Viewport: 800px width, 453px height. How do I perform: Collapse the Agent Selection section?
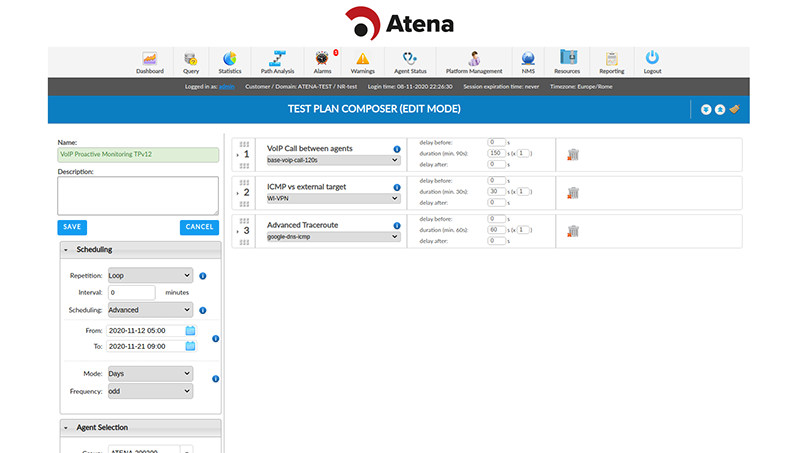point(66,427)
